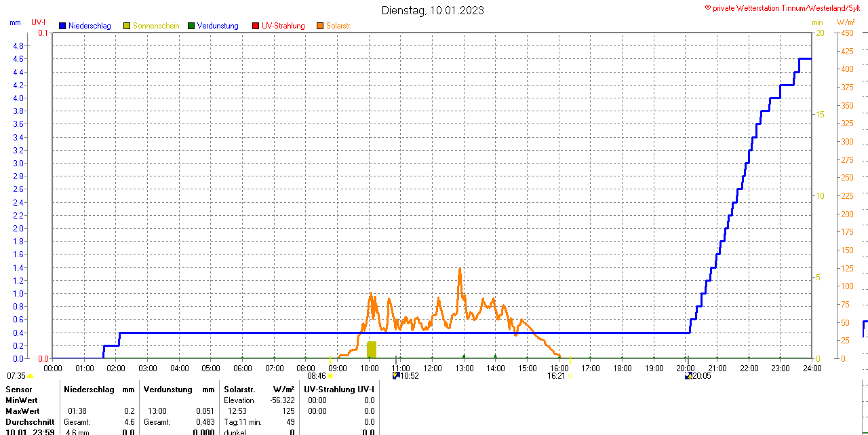Click the sunset marker next to 16:21
The width and height of the screenshot is (868, 435).
569,375
